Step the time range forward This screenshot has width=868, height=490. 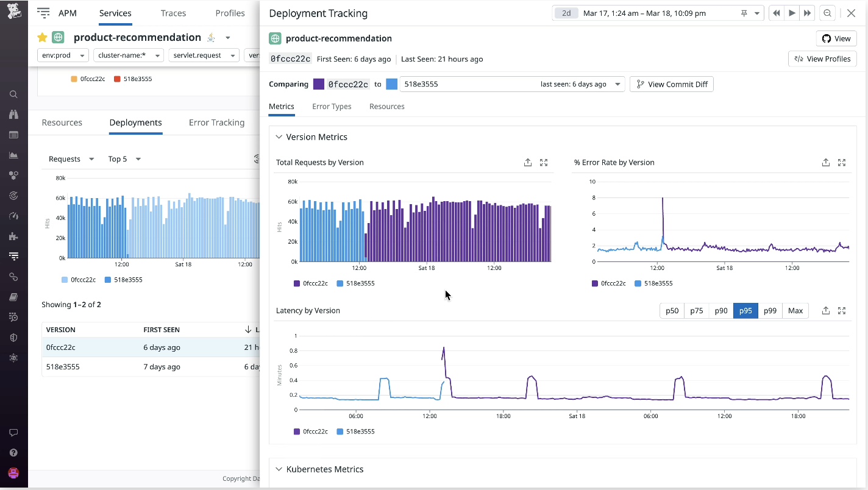[808, 13]
